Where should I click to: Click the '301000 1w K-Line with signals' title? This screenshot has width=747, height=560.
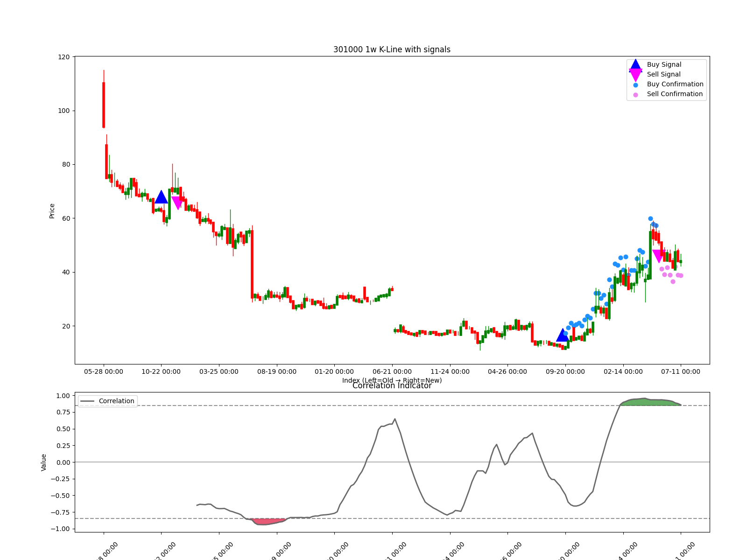click(392, 49)
